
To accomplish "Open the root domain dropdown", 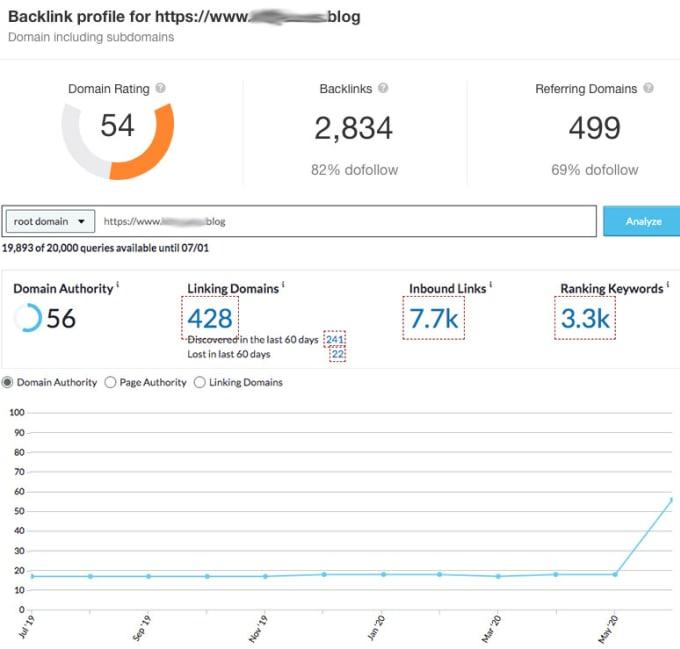I will point(50,221).
